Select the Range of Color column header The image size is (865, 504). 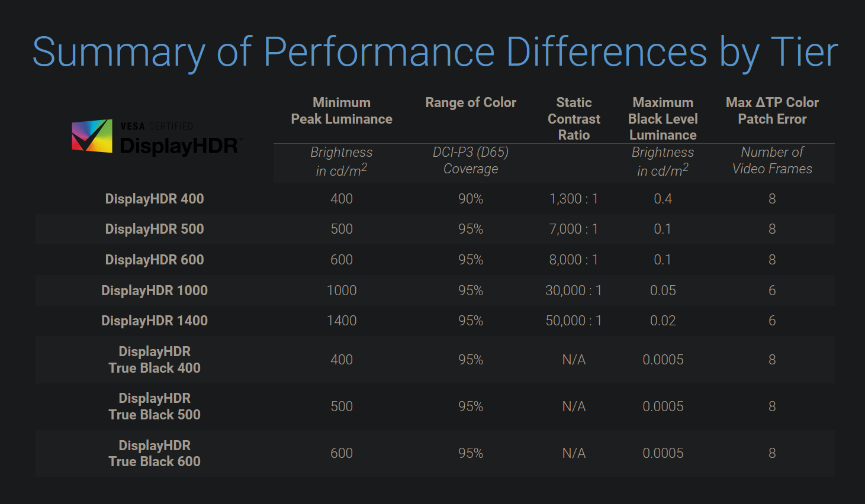471,103
